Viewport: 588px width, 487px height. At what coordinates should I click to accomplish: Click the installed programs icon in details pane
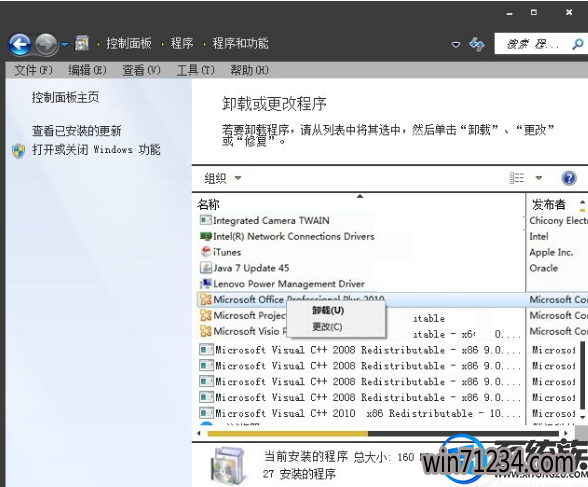pyautogui.click(x=229, y=466)
